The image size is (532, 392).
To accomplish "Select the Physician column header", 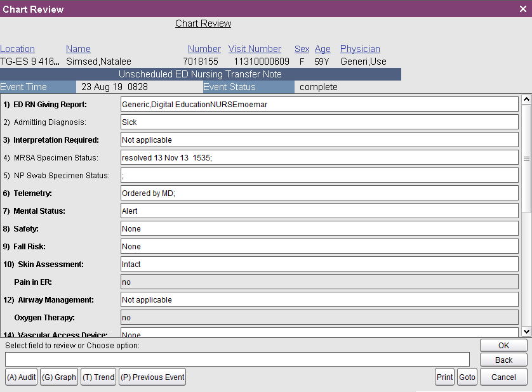I will point(360,48).
